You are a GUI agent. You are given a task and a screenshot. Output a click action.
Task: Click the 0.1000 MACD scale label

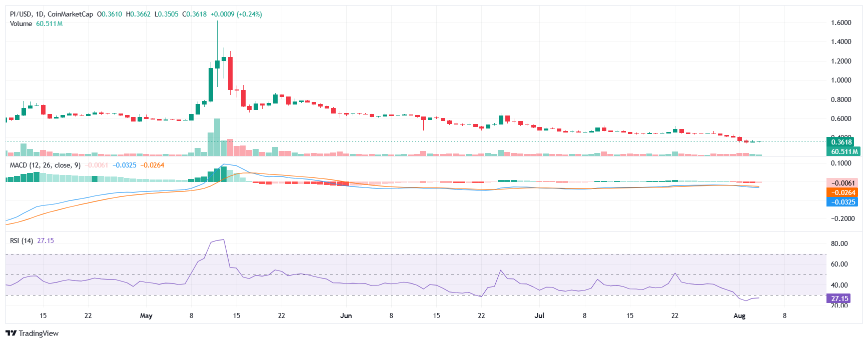pos(841,163)
